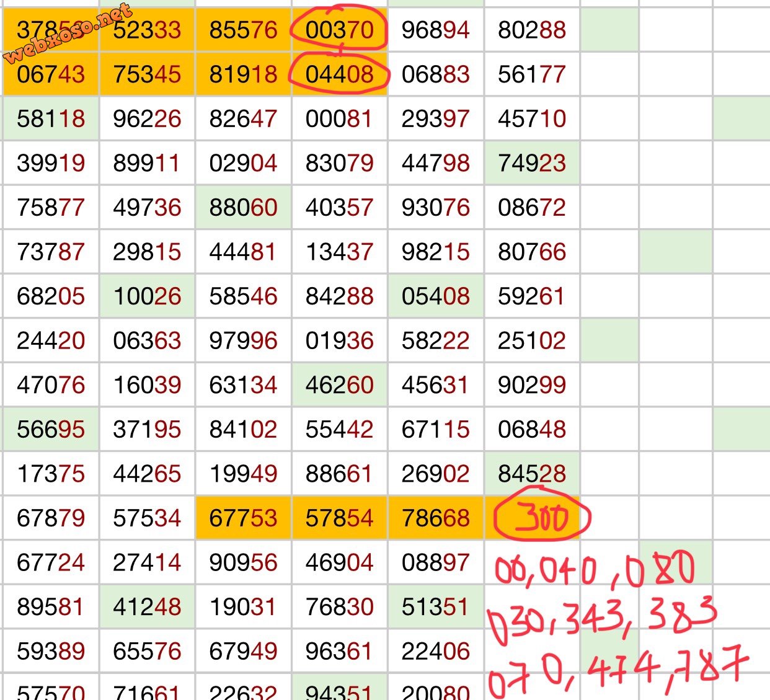The width and height of the screenshot is (770, 700).
Task: Select the cell containing 84288
Action: pyautogui.click(x=340, y=296)
